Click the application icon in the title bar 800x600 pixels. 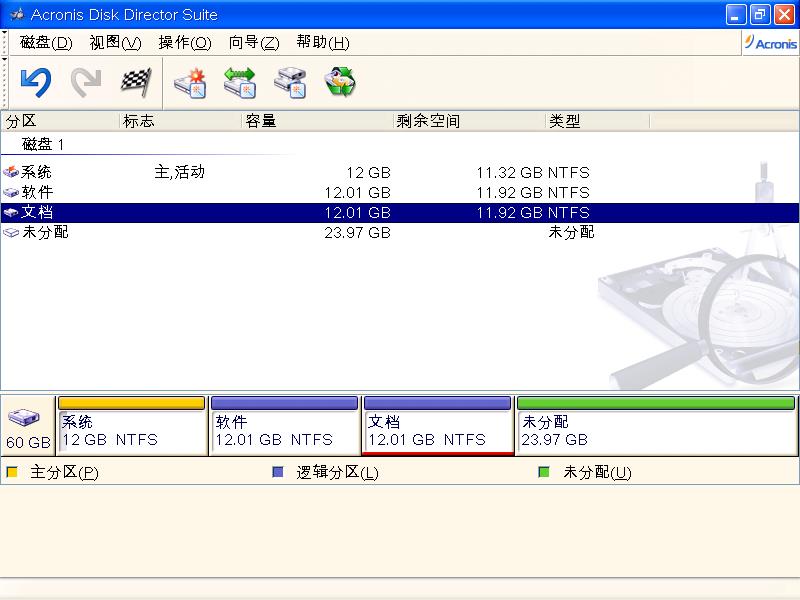(17, 14)
